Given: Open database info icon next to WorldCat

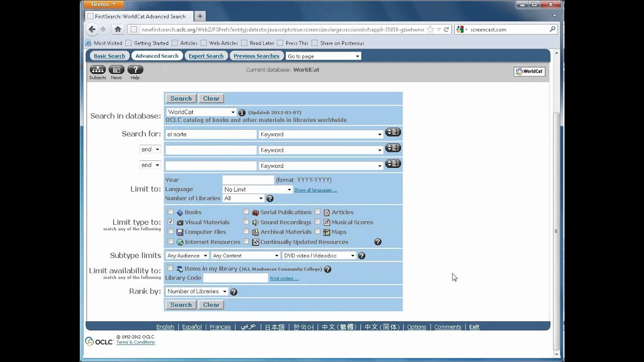Looking at the screenshot, I should click(x=242, y=113).
